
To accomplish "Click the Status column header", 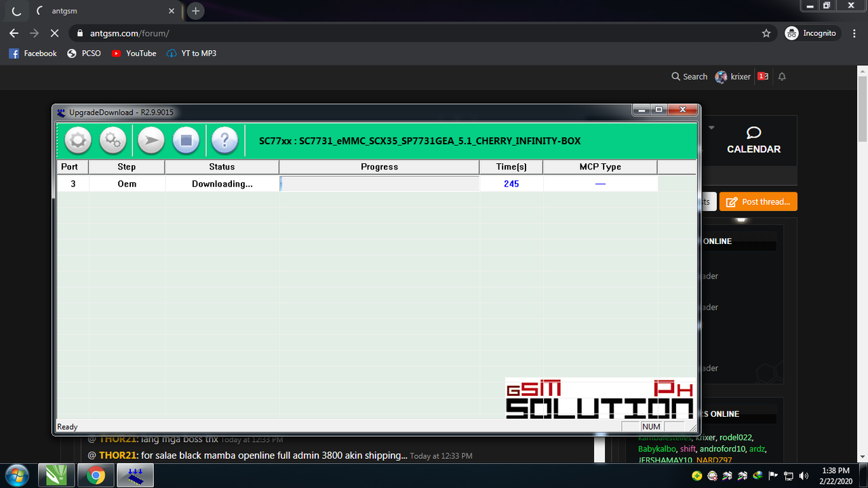I will coord(222,167).
